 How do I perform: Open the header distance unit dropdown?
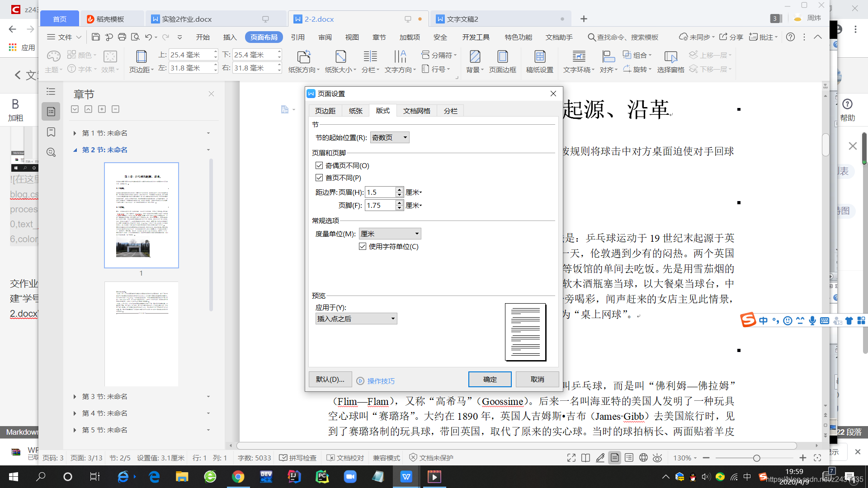[x=414, y=192]
